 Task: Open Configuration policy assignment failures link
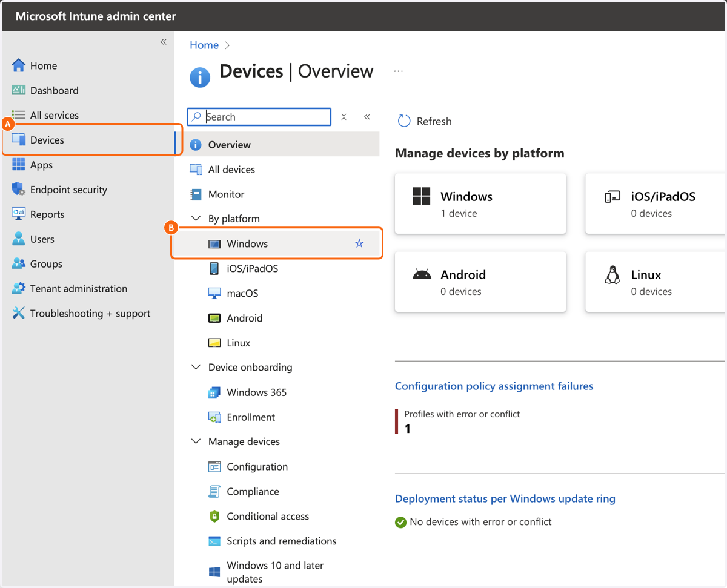(494, 386)
